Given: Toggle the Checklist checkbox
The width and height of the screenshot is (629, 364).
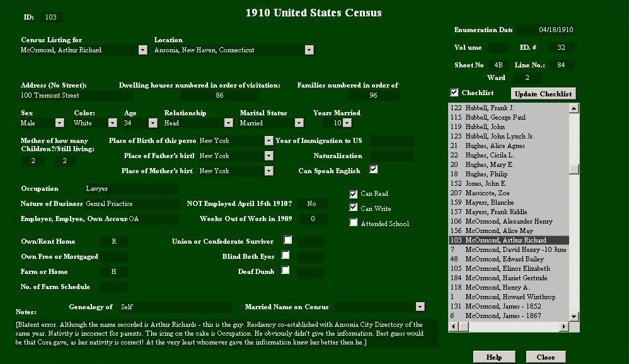Looking at the screenshot, I should coord(454,93).
